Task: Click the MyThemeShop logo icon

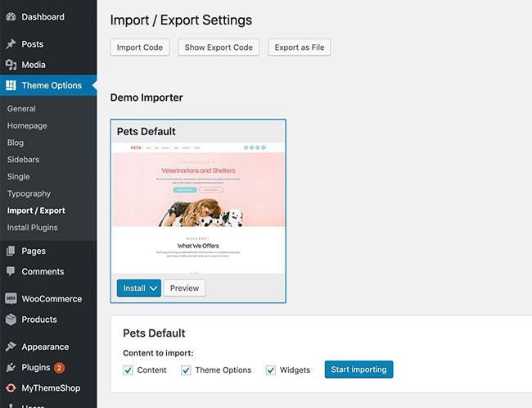Action: [11, 388]
